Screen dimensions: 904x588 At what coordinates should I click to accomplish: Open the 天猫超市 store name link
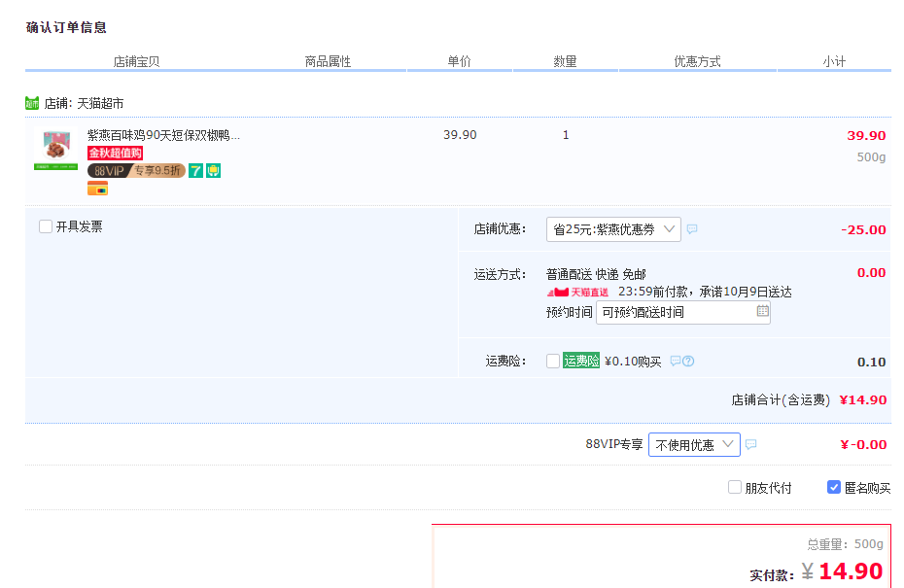(x=100, y=104)
